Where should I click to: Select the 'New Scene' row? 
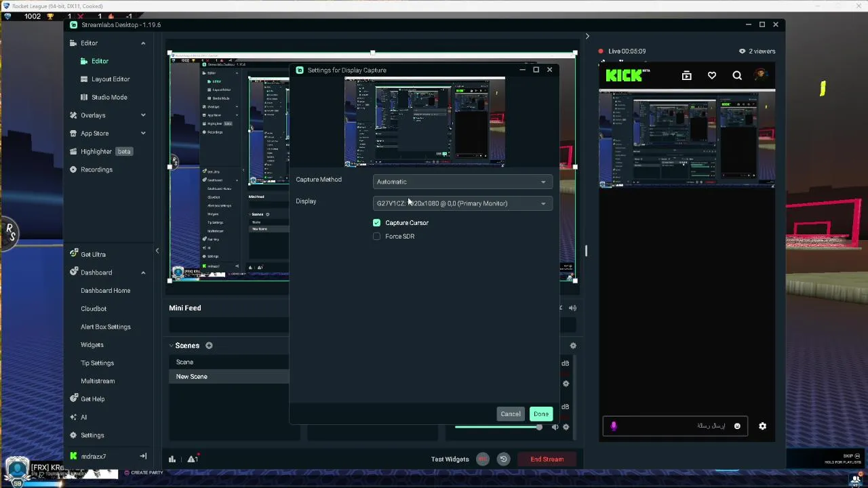[229, 377]
